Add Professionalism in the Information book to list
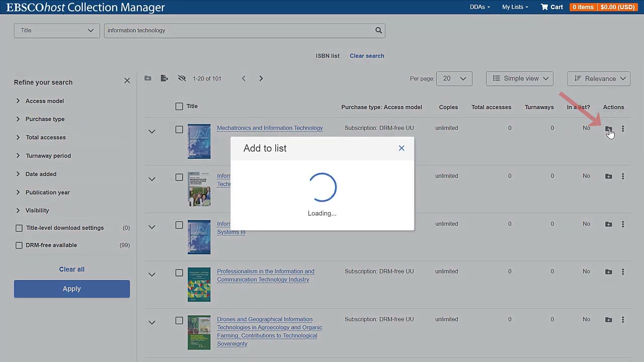The image size is (644, 362). tap(608, 272)
